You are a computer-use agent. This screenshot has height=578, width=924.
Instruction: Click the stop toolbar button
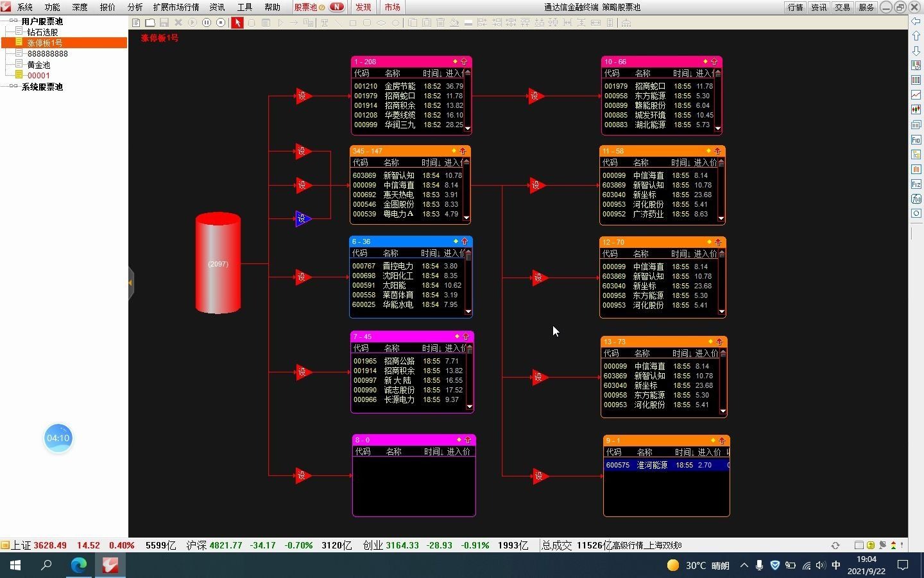click(x=221, y=22)
